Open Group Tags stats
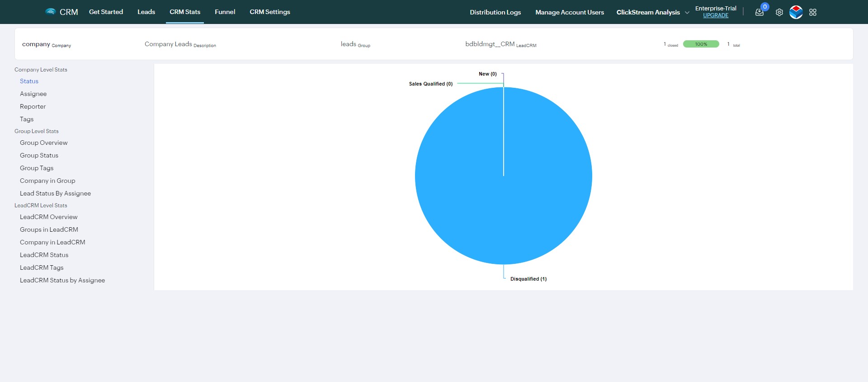 (x=37, y=168)
